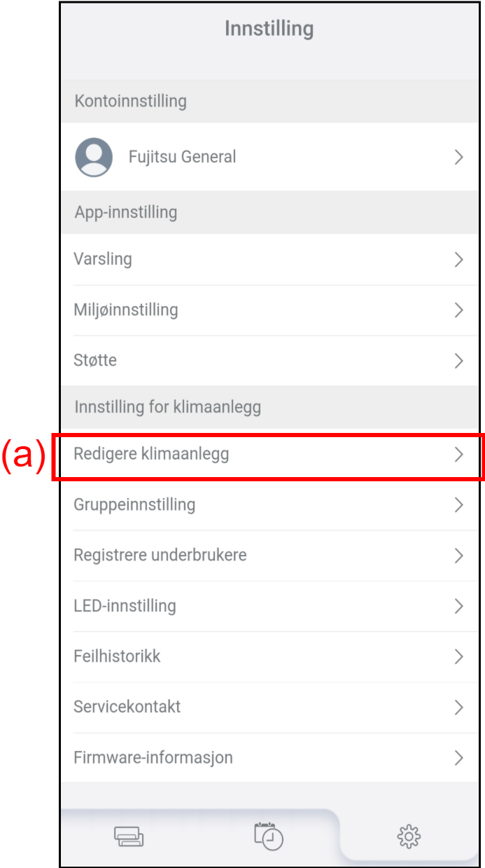Select the settings gear tab icon
The image size is (485, 868).
[408, 836]
